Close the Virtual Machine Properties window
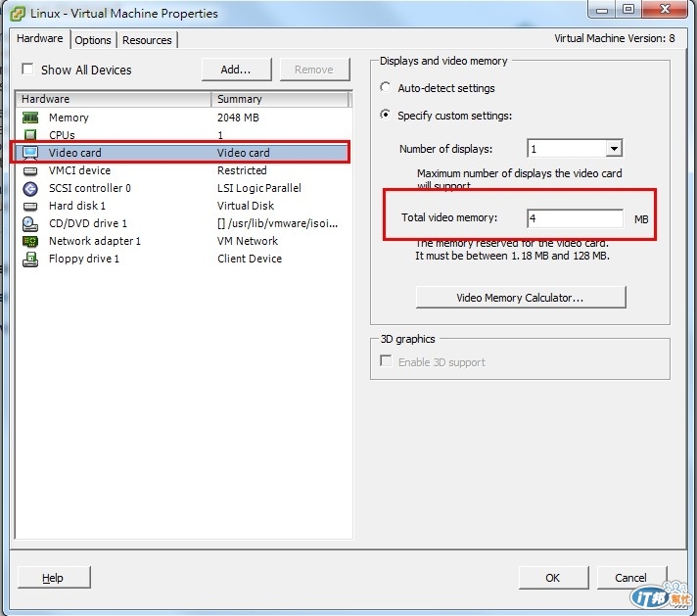The image size is (697, 616). click(x=665, y=9)
